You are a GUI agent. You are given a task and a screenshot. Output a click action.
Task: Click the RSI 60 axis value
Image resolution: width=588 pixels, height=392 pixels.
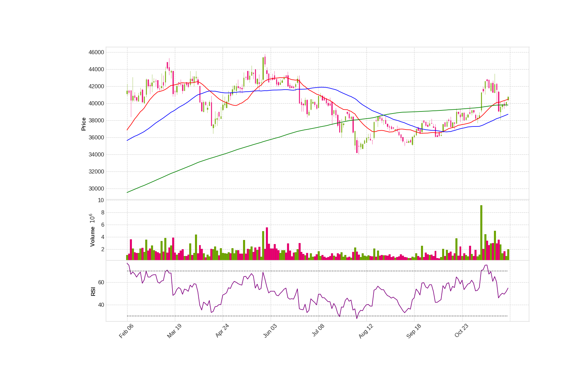pyautogui.click(x=101, y=282)
